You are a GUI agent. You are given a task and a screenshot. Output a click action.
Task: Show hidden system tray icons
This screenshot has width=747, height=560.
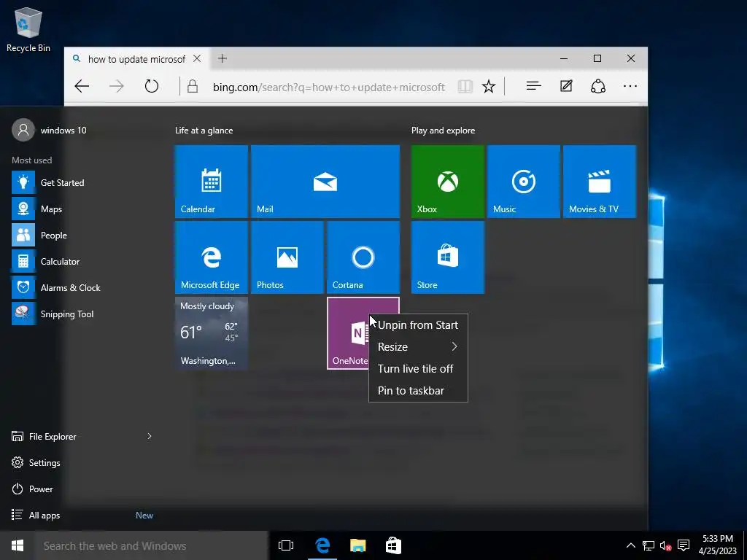630,545
